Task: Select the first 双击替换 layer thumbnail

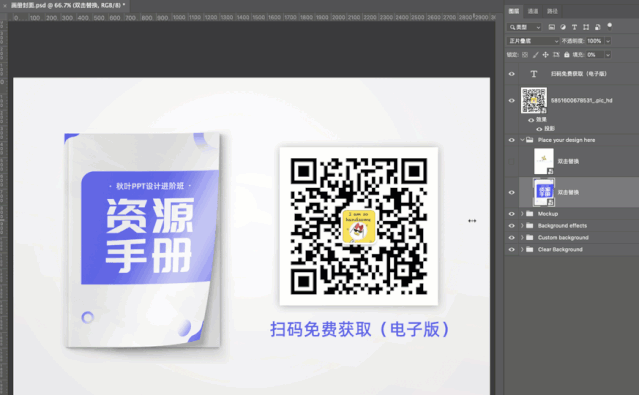Action: [544, 161]
